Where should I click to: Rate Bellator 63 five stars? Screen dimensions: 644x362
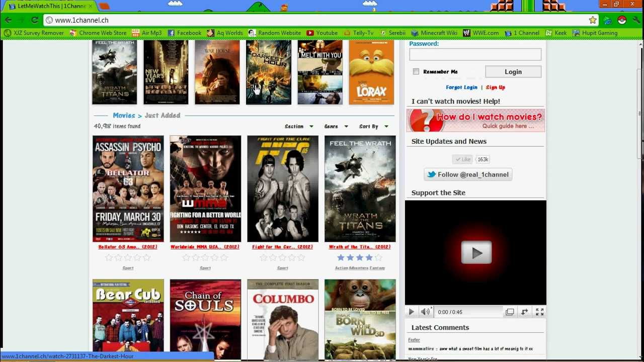click(x=146, y=257)
